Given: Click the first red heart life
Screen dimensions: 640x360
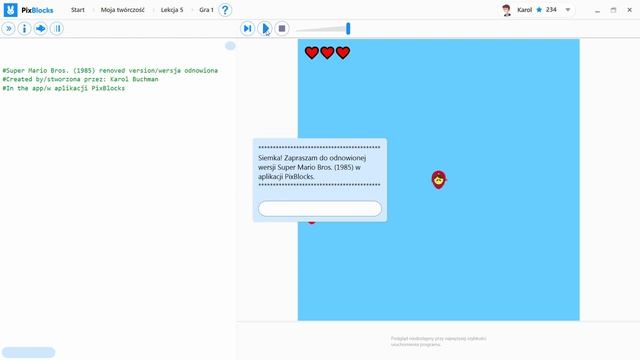Looking at the screenshot, I should coord(312,53).
